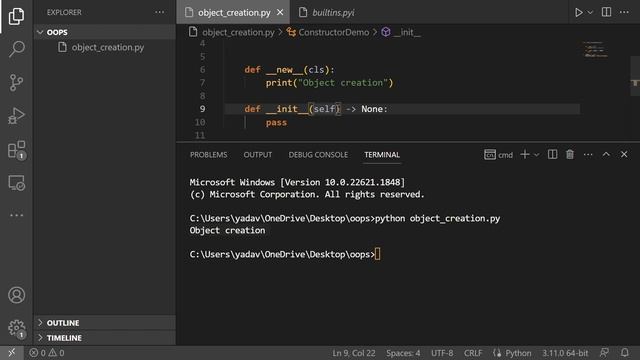Open editor more actions menu
This screenshot has width=640, height=360.
(x=624, y=12)
